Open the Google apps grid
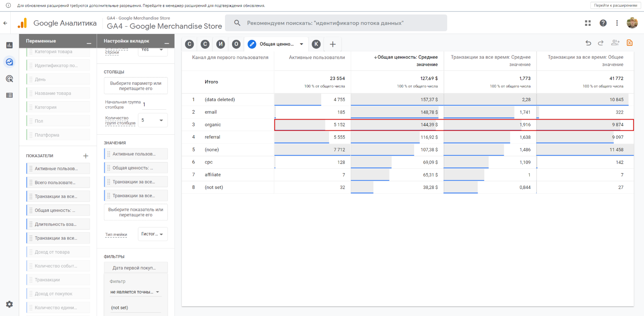The height and width of the screenshot is (316, 644). (x=588, y=23)
